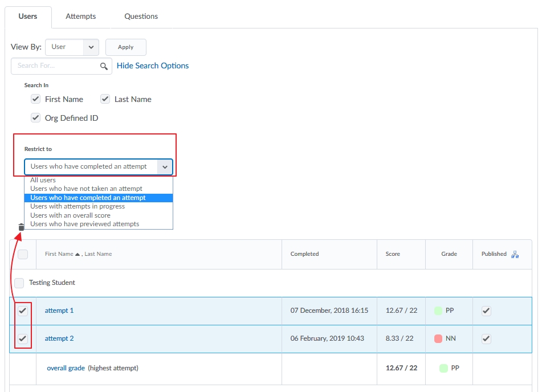
Task: Select Users who have completed an attempt option
Action: click(x=99, y=198)
